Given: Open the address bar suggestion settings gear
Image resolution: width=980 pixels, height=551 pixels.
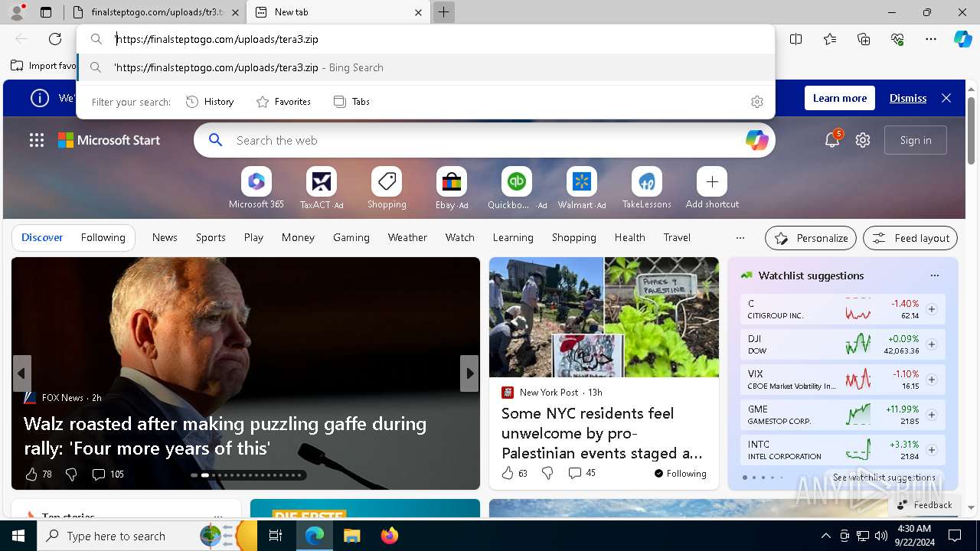Looking at the screenshot, I should (757, 102).
